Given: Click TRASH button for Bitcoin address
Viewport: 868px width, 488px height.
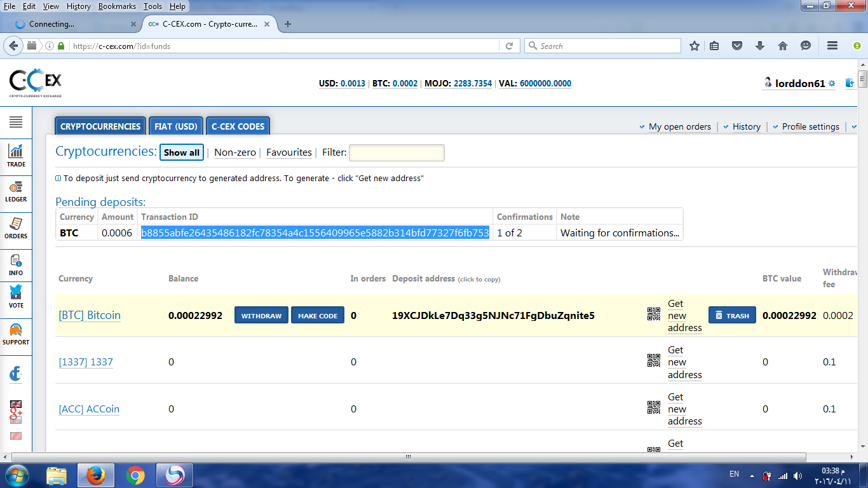Looking at the screenshot, I should [732, 315].
